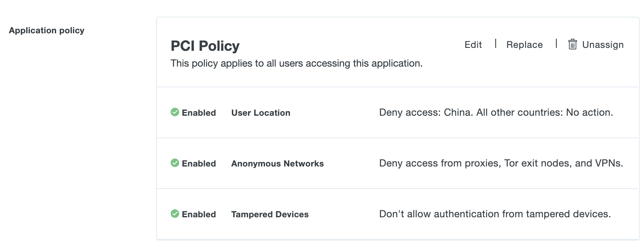Open the Edit action for PCI Policy

pyautogui.click(x=473, y=44)
